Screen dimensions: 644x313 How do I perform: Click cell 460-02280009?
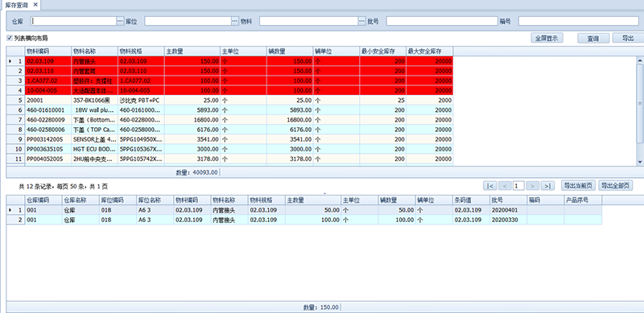(x=48, y=120)
